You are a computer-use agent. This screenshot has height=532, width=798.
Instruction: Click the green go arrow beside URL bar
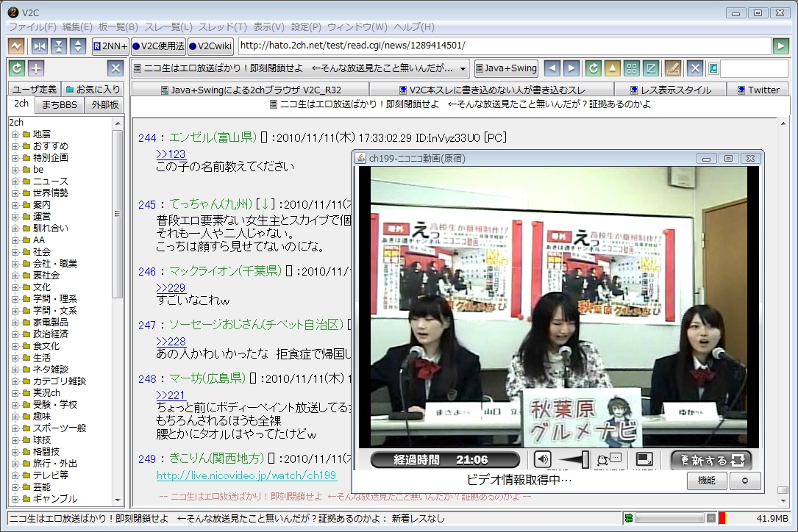tap(780, 46)
